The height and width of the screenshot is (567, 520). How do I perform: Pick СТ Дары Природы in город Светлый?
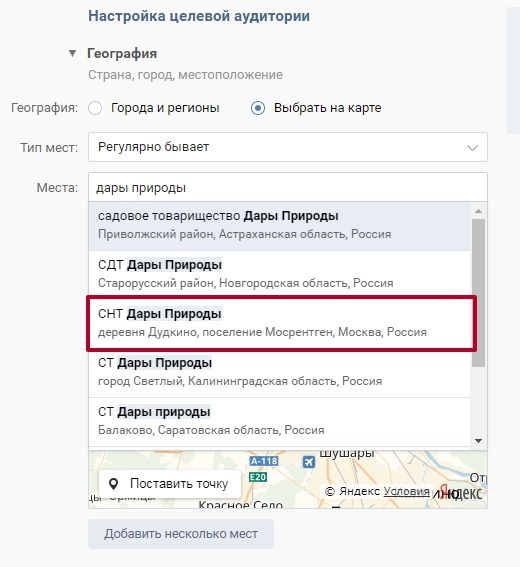[280, 372]
